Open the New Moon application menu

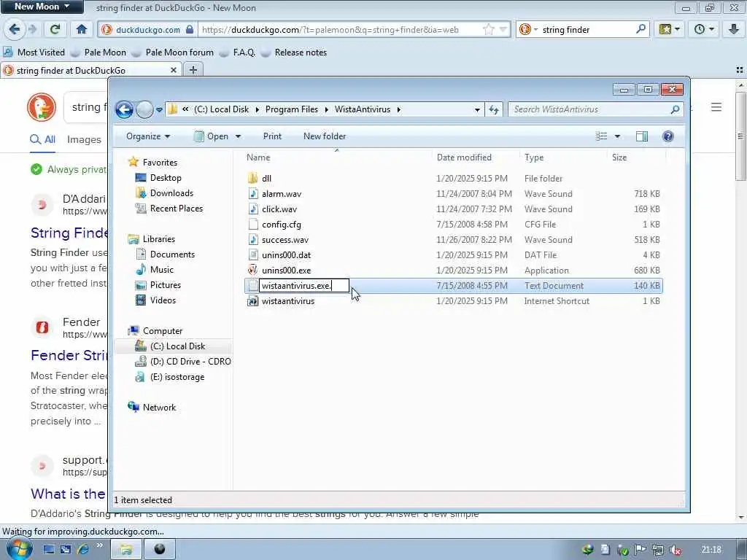tap(42, 7)
